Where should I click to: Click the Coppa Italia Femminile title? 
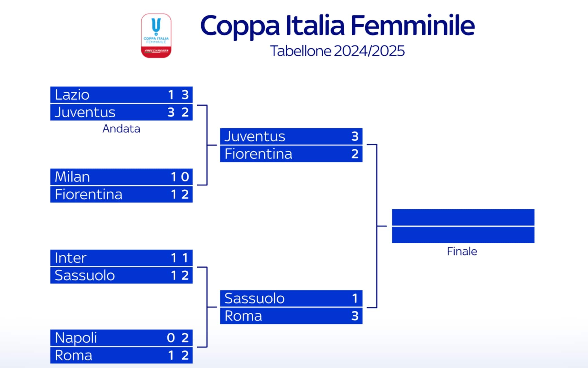coord(337,25)
